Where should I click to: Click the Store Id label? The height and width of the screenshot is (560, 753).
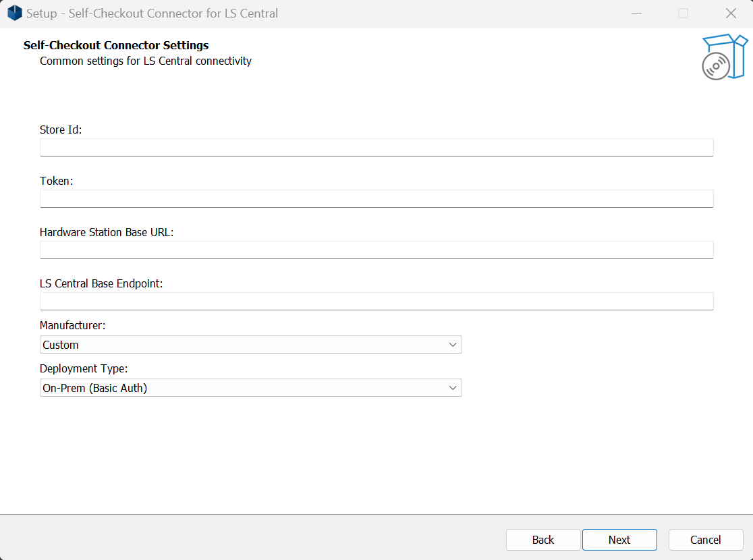(x=60, y=130)
